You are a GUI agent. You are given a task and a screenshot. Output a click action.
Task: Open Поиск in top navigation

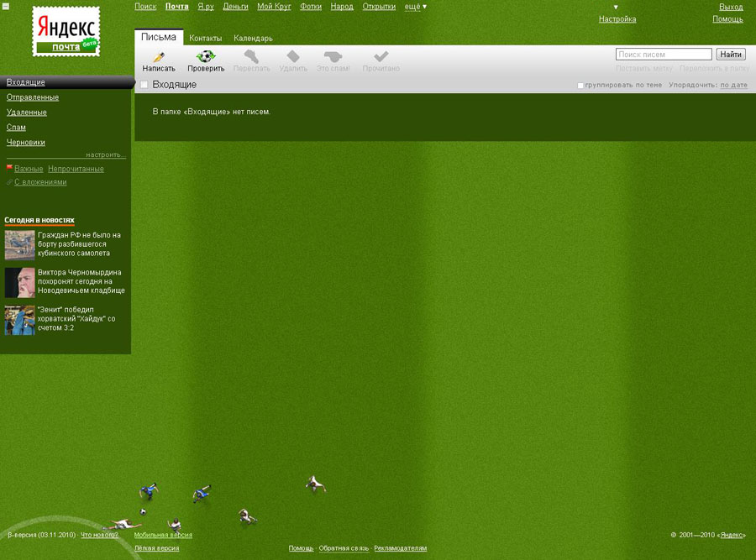[x=145, y=7]
